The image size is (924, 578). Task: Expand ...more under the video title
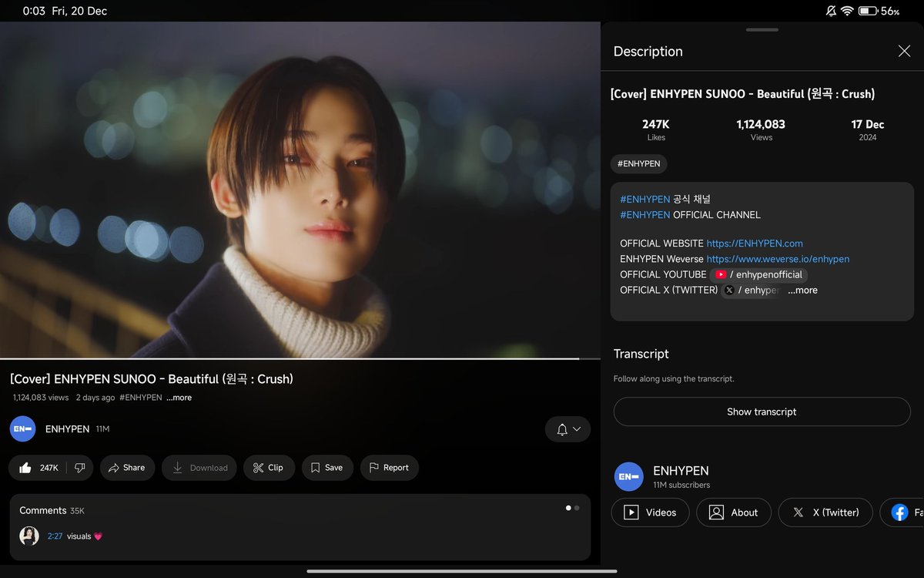point(179,398)
